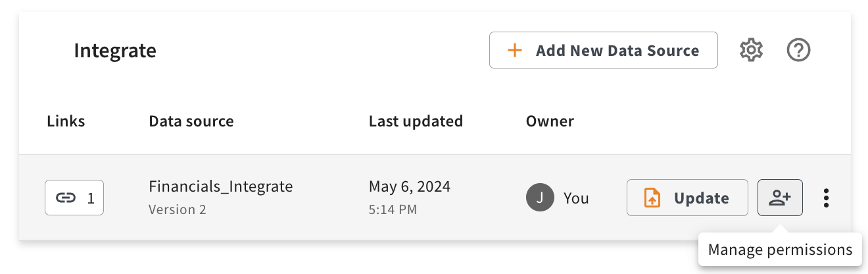Click the Owner column header
The width and height of the screenshot is (868, 274).
point(550,121)
